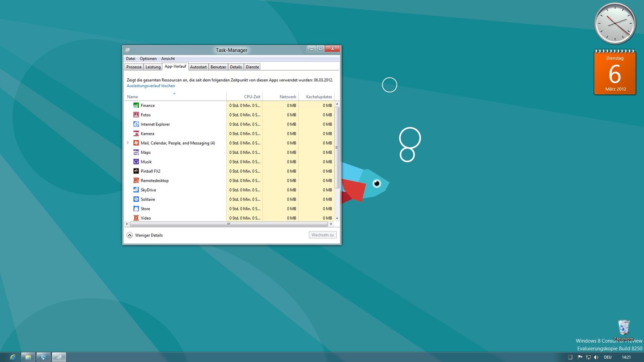Select the Remotedesktop row name
644x362 pixels.
point(155,181)
